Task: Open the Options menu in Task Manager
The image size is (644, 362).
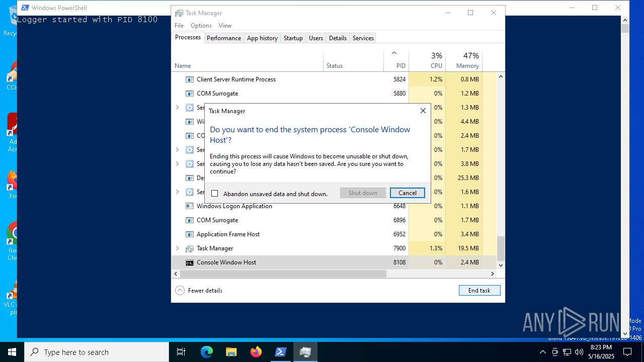Action: click(201, 26)
